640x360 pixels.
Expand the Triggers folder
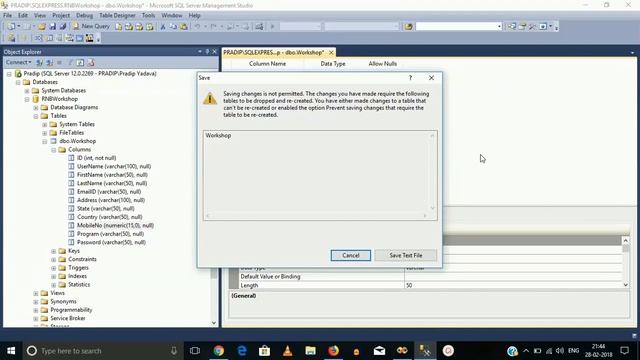pyautogui.click(x=54, y=268)
